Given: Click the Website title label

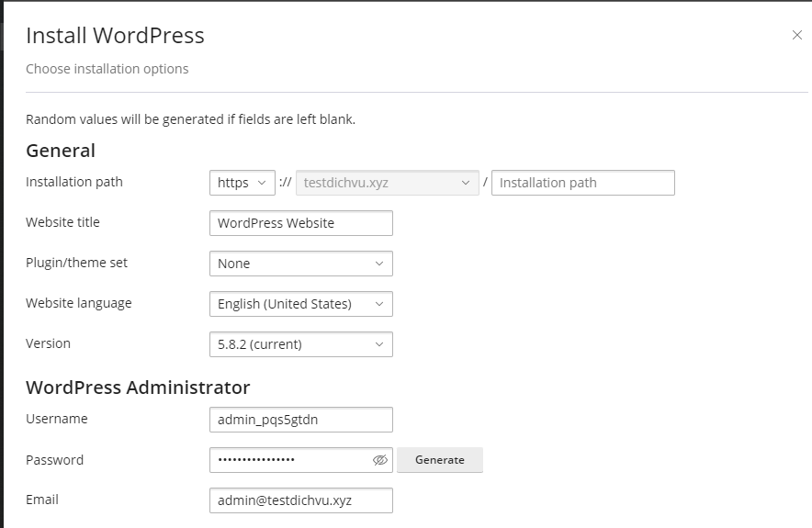Looking at the screenshot, I should [62, 222].
